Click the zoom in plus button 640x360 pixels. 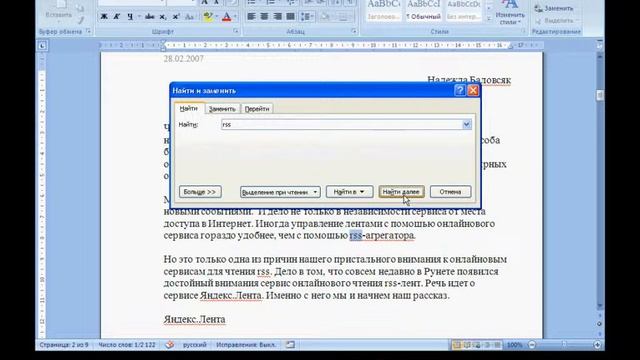597,345
